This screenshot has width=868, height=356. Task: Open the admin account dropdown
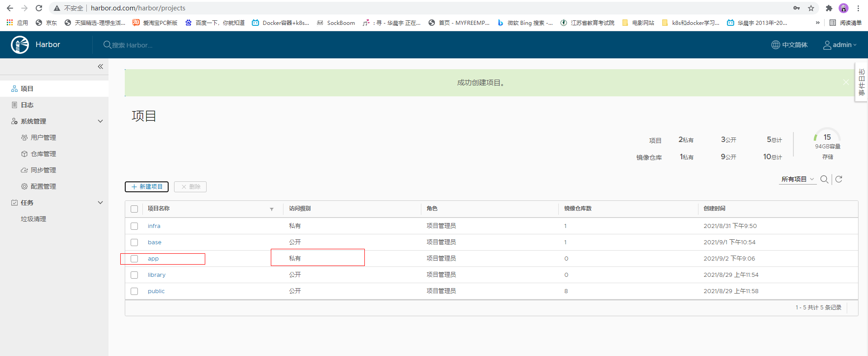coord(844,45)
